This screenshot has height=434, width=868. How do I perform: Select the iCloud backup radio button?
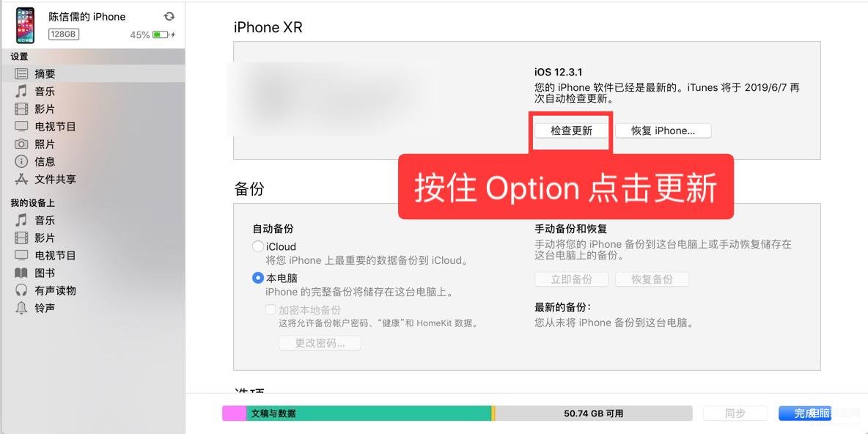pos(258,247)
